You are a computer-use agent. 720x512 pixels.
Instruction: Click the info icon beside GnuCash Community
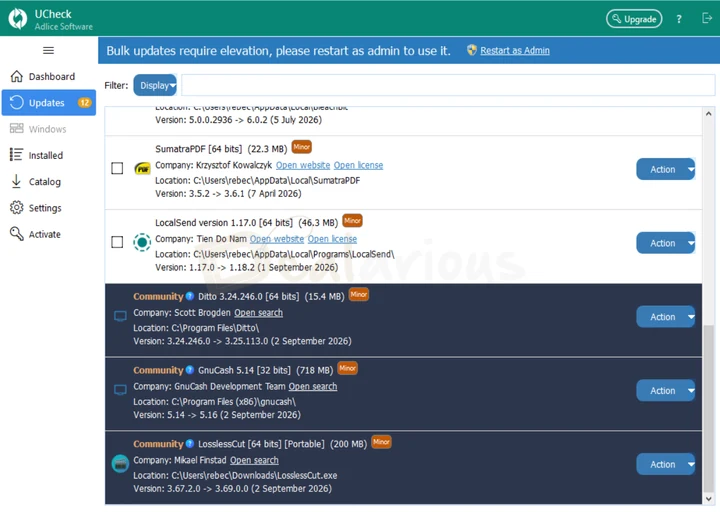pos(190,370)
